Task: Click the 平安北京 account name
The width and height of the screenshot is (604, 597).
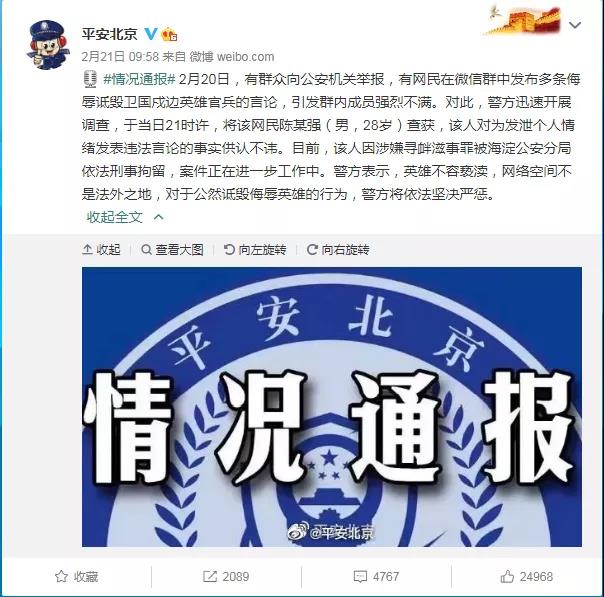Action: (x=109, y=34)
